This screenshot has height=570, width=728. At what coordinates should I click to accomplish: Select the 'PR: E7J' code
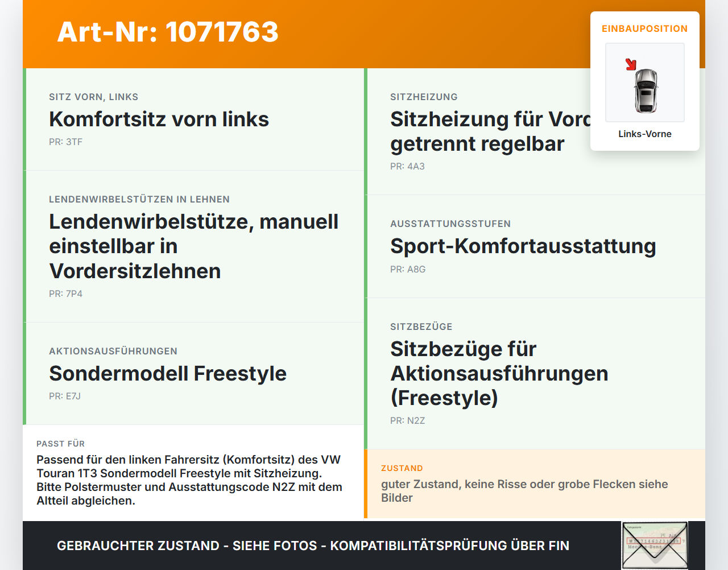(x=65, y=396)
